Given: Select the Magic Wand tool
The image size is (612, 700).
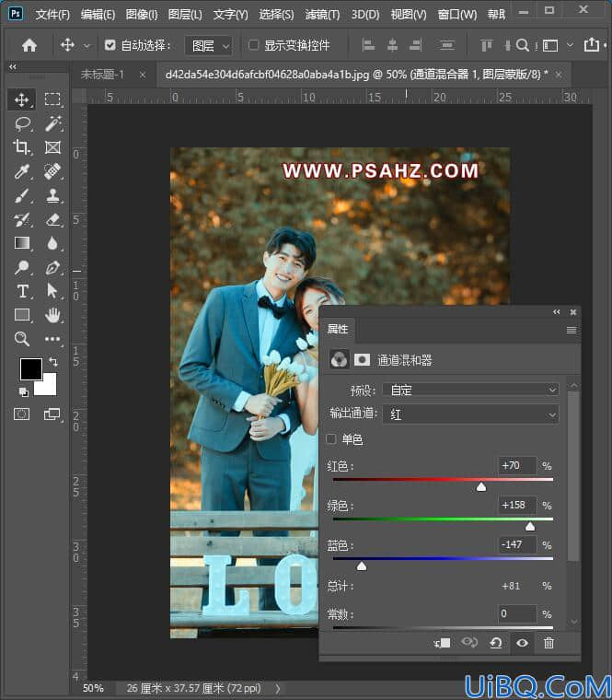Looking at the screenshot, I should click(x=52, y=123).
